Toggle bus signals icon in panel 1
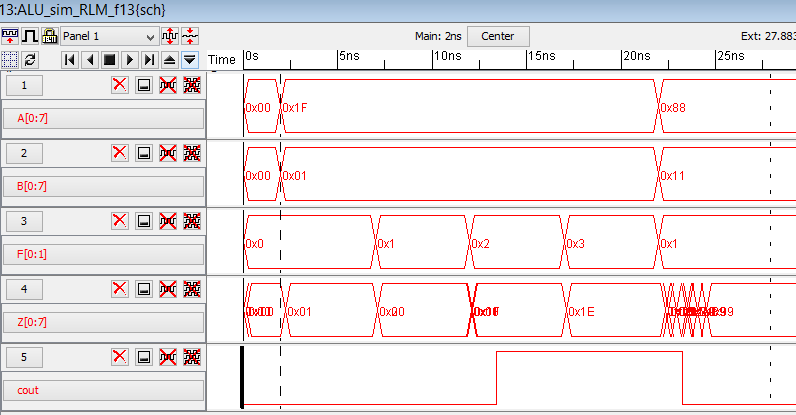This screenshot has height=415, width=796. [192, 85]
